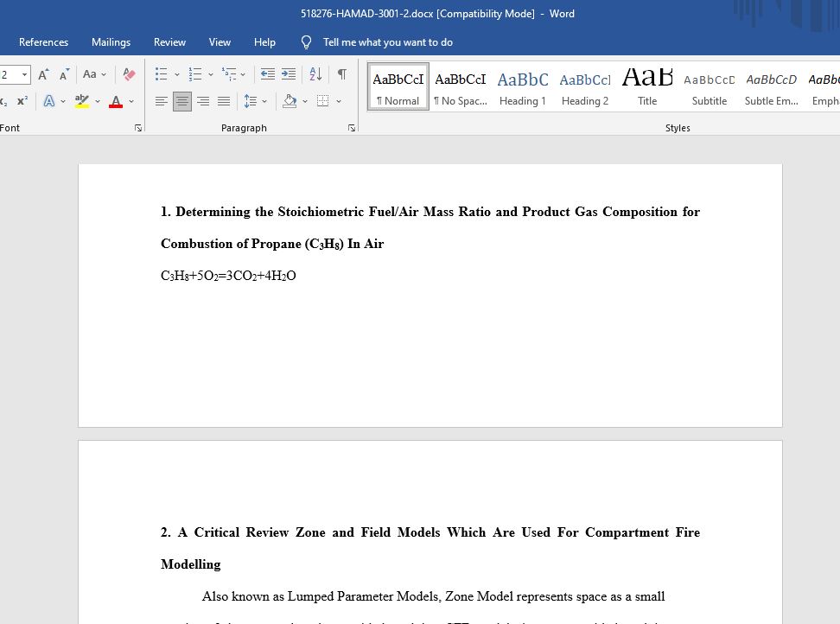
Task: Clear all formatting with the eraser icon
Action: pos(129,74)
